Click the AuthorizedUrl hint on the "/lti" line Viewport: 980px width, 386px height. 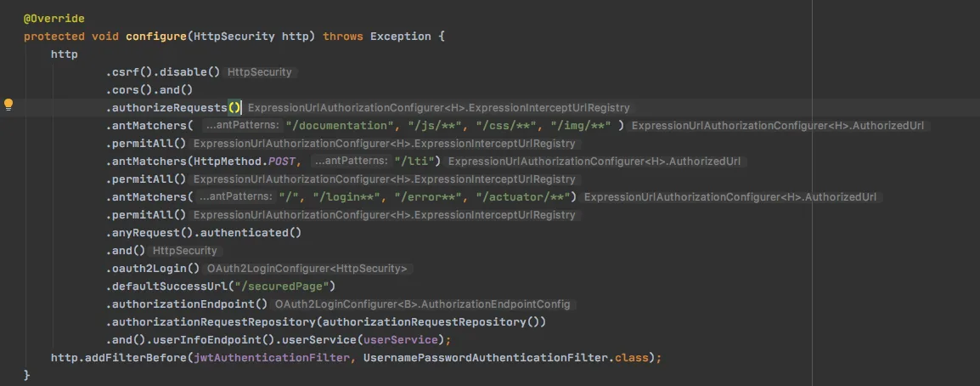[x=594, y=162]
